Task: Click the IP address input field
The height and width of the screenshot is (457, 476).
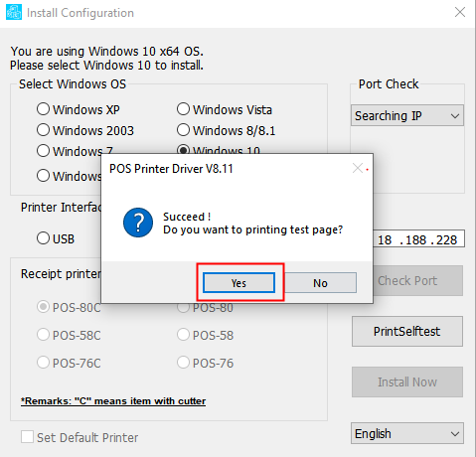Action: 418,238
